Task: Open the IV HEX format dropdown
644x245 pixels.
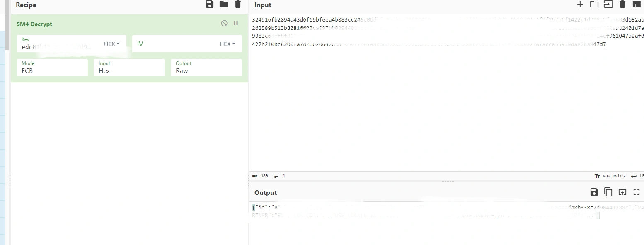Action: pyautogui.click(x=227, y=44)
